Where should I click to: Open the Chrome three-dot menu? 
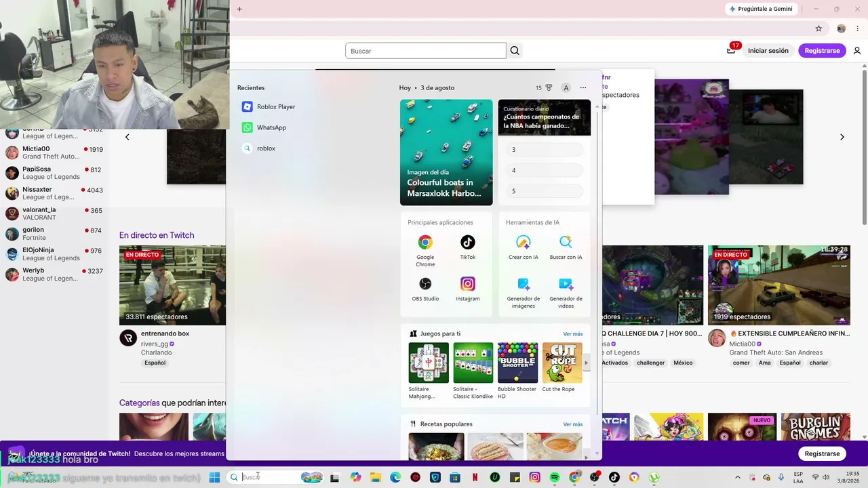(x=858, y=28)
